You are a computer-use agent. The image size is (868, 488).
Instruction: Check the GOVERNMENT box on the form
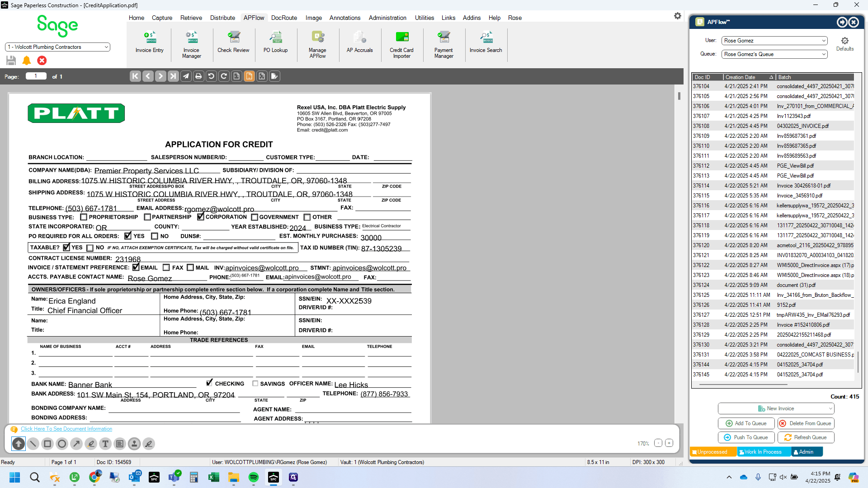click(255, 217)
